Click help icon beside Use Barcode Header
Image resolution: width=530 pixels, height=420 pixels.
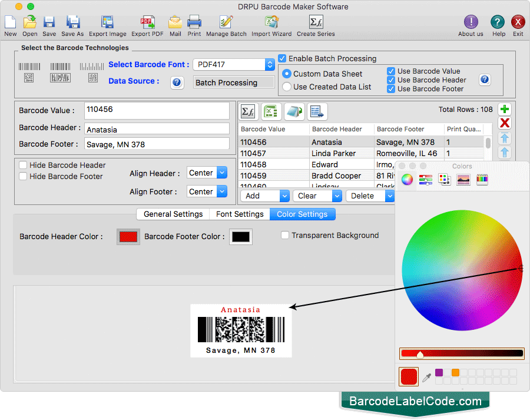pos(485,80)
